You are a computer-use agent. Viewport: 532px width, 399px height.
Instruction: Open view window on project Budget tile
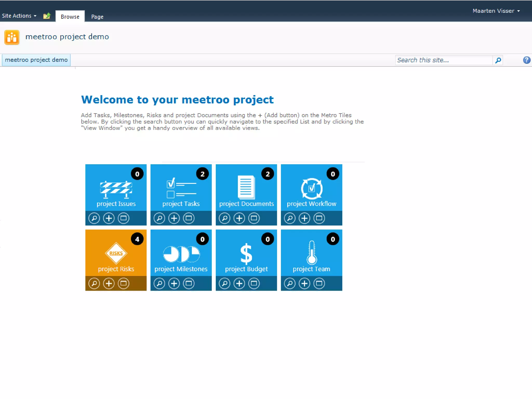pos(254,283)
